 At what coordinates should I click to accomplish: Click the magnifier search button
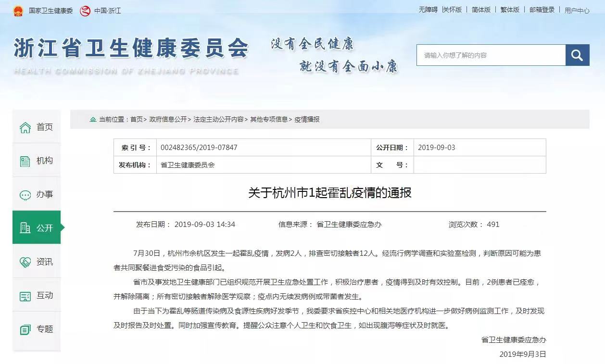577,55
